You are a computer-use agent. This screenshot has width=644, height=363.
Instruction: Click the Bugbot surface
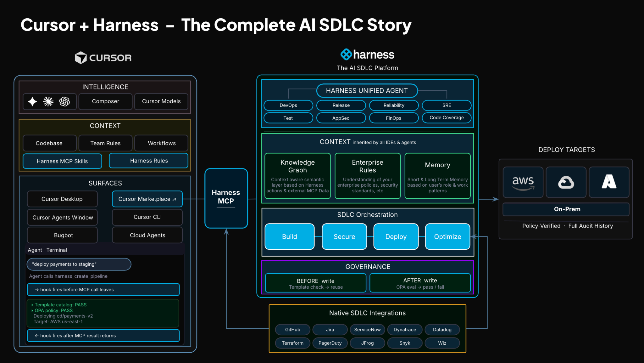coord(62,235)
